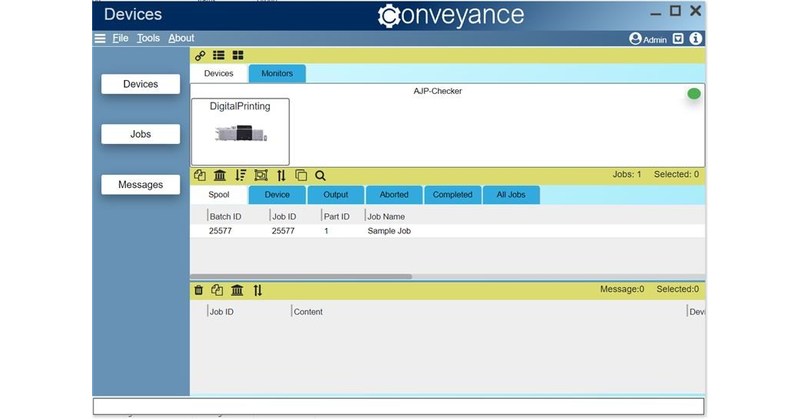Screen dimensions: 800x419
Task: Click the Job Name column header
Action: pyautogui.click(x=386, y=216)
